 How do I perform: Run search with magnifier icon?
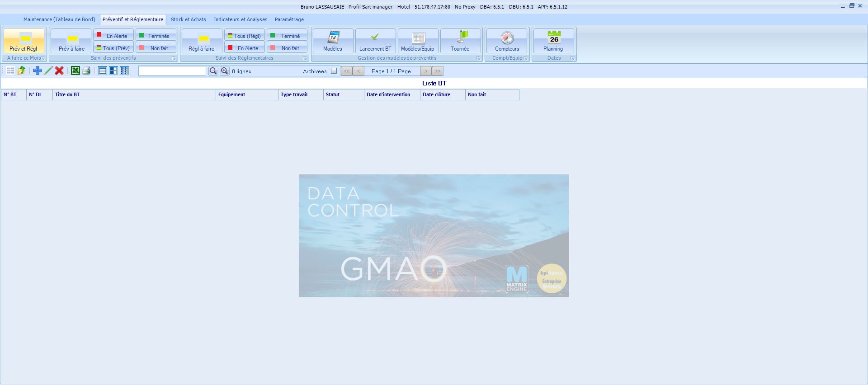(213, 71)
